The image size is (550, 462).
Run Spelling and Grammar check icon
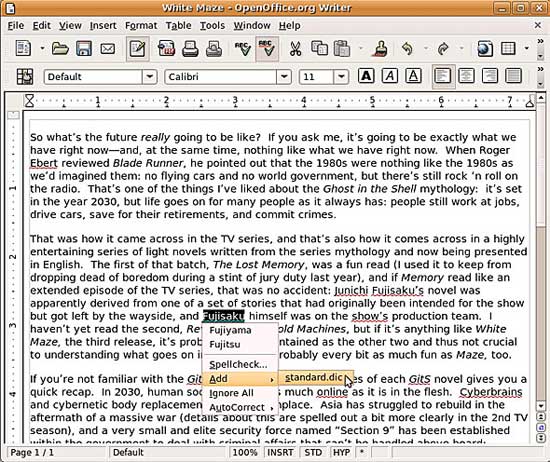(242, 48)
